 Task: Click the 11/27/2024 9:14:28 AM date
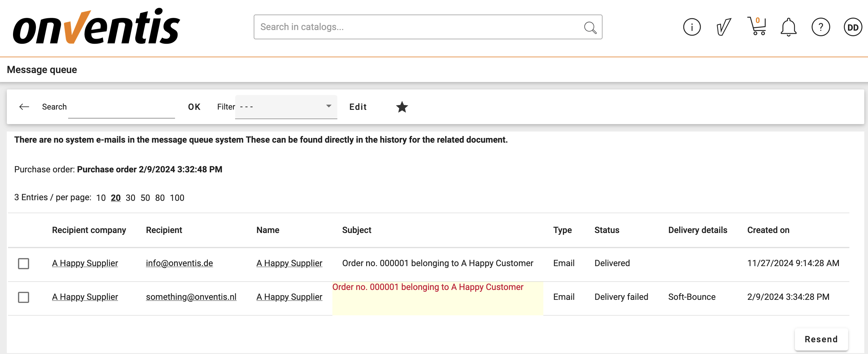pyautogui.click(x=793, y=263)
